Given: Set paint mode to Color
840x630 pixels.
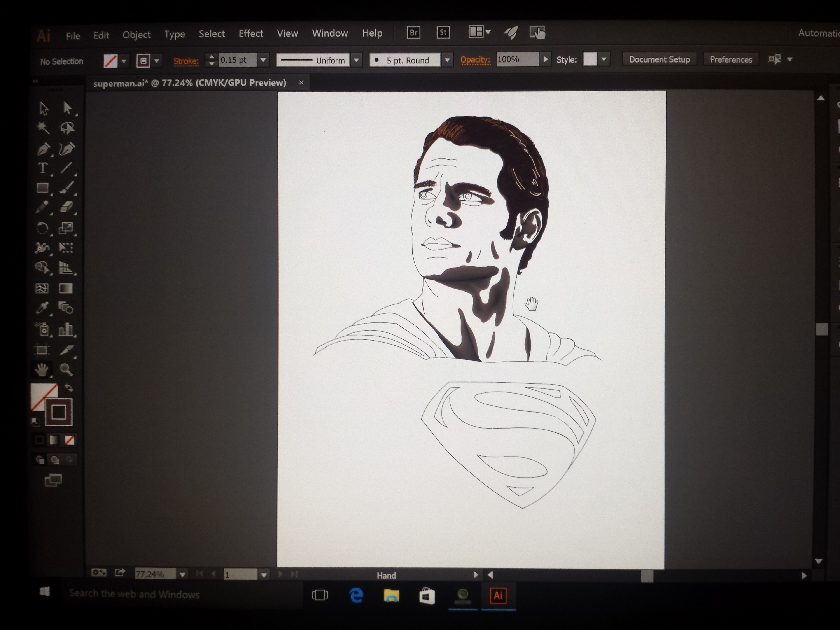Looking at the screenshot, I should pyautogui.click(x=39, y=440).
